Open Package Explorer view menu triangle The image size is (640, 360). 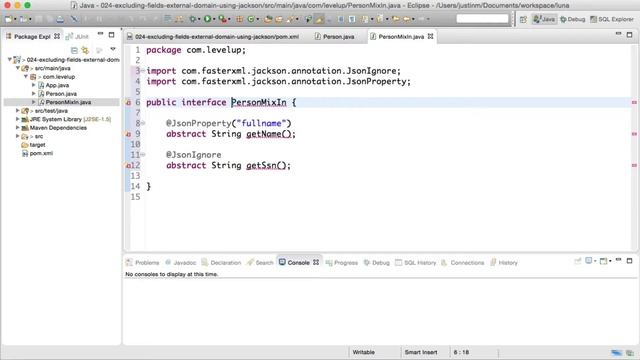[x=113, y=49]
